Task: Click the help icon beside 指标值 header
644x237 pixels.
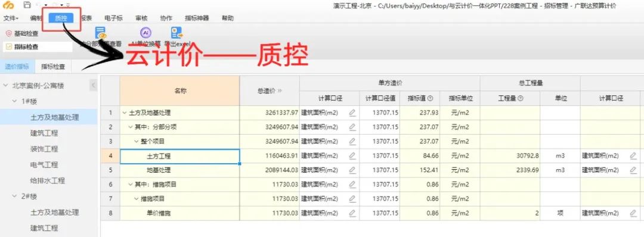Action: point(431,98)
